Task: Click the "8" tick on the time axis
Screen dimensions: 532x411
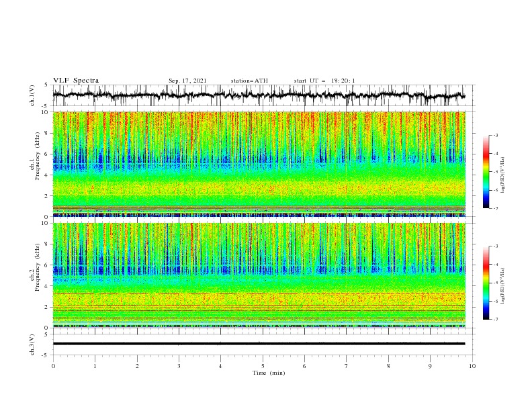Action: click(388, 366)
